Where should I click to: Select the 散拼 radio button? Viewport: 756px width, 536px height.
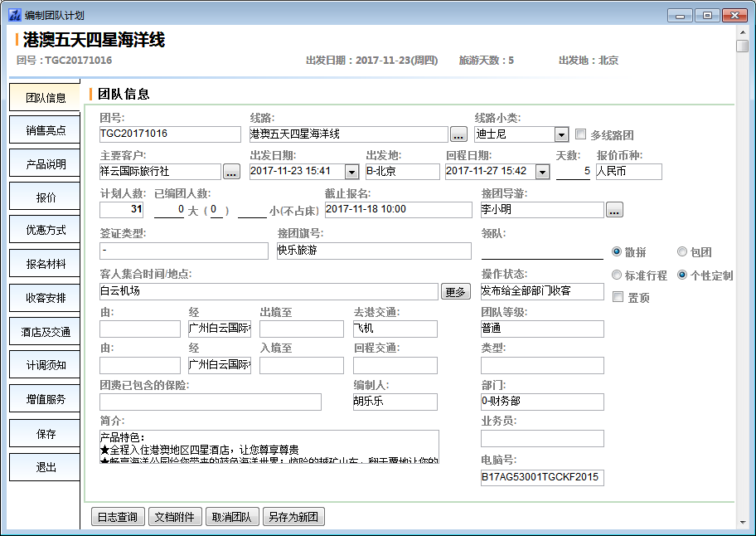tap(616, 251)
